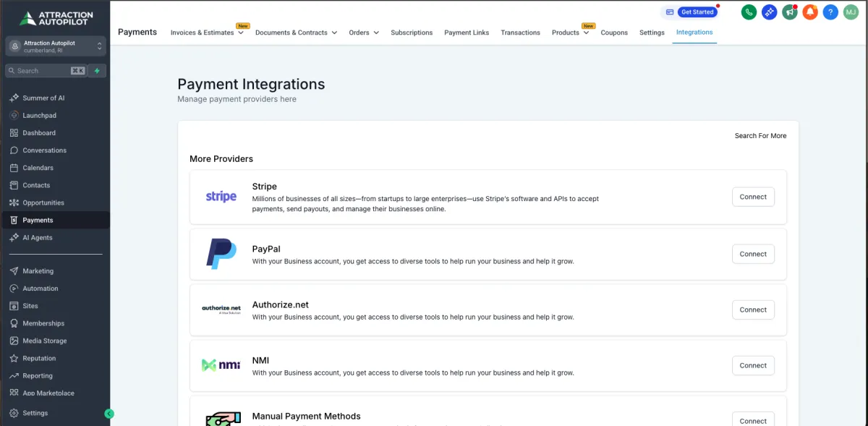
Task: Expand the Documents & Contracts dropdown
Action: point(297,33)
